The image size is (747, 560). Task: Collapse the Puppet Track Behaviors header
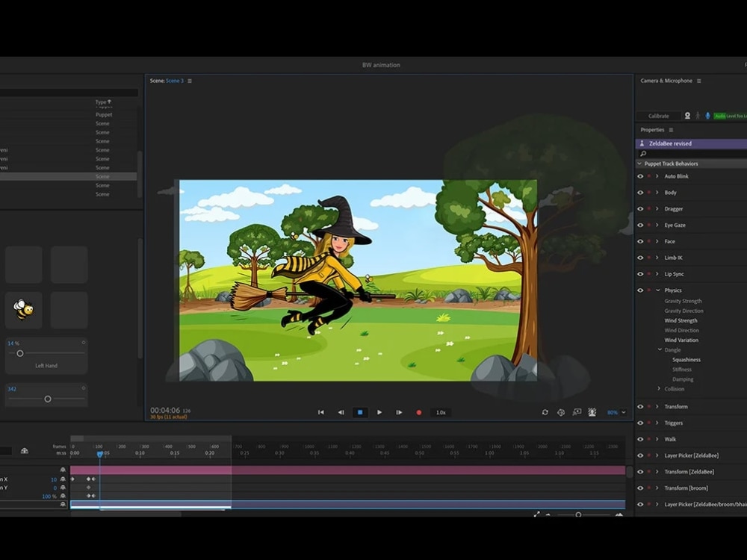[x=639, y=164]
